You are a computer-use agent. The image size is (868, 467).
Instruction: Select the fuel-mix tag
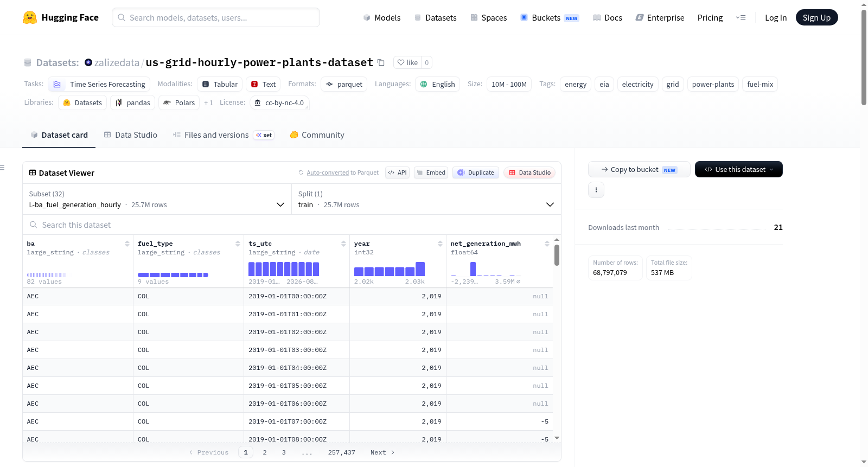tap(760, 84)
